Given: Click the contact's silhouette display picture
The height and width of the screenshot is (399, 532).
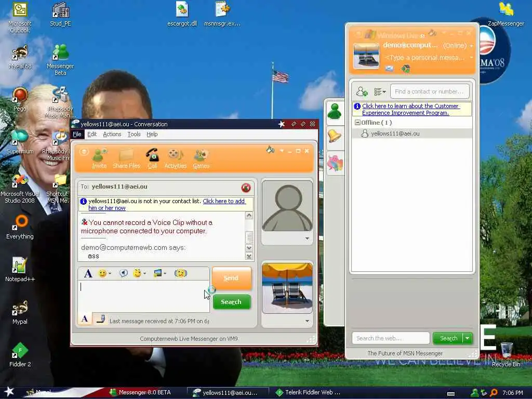Looking at the screenshot, I should [x=287, y=206].
